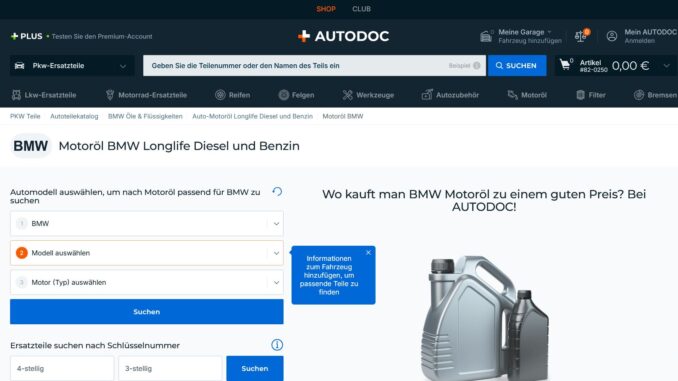Open the Filter menu item
Screen dimensions: 678x381
pos(591,95)
